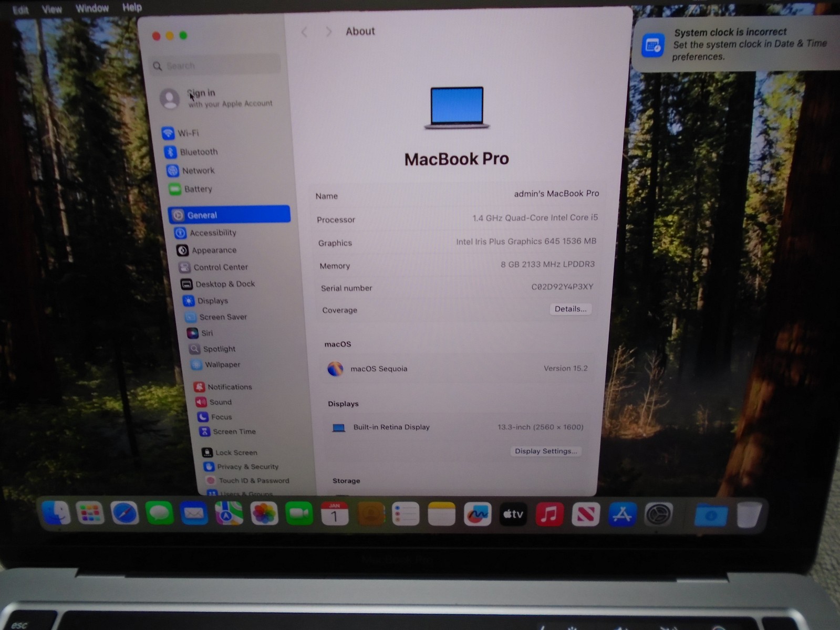Open the System clock is incorrect notification
This screenshot has height=630, width=840.
737,44
